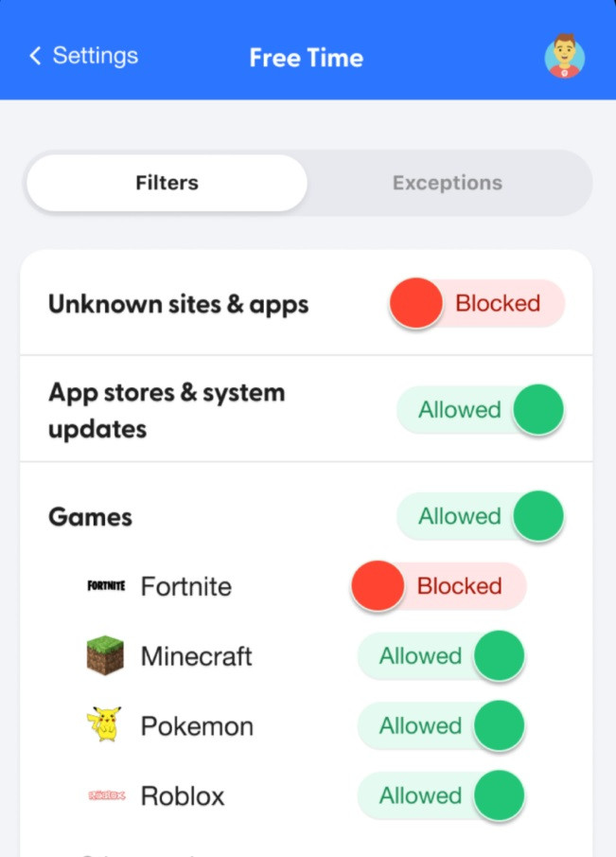Viewport: 616px width, 857px height.
Task: Click the Roblox logo icon
Action: click(106, 795)
